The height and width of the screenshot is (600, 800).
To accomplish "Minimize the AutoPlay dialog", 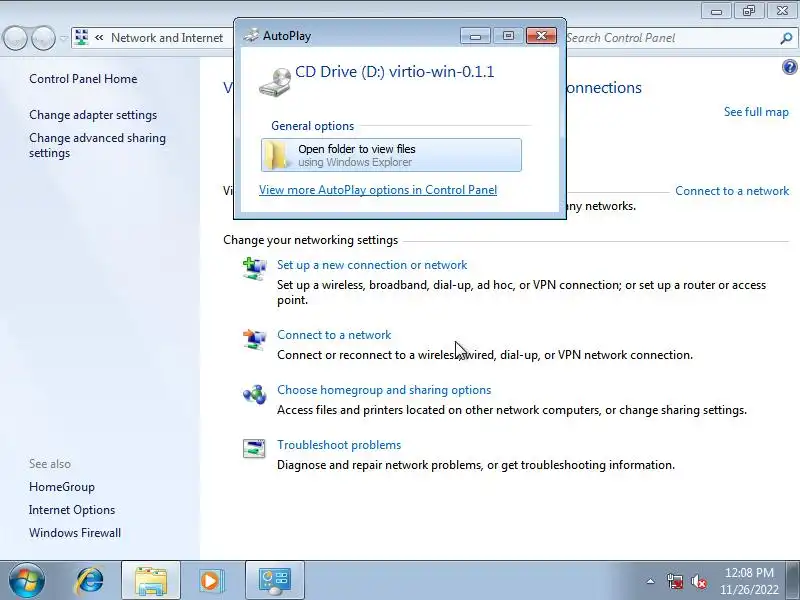I will tap(475, 36).
